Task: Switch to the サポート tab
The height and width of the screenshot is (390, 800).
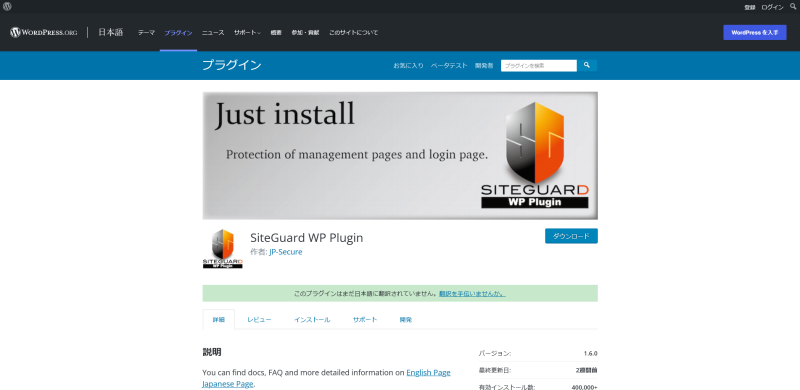Action: point(365,320)
